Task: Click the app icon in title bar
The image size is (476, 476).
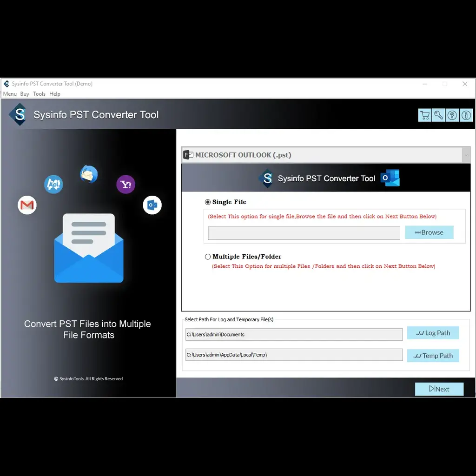Action: click(7, 84)
